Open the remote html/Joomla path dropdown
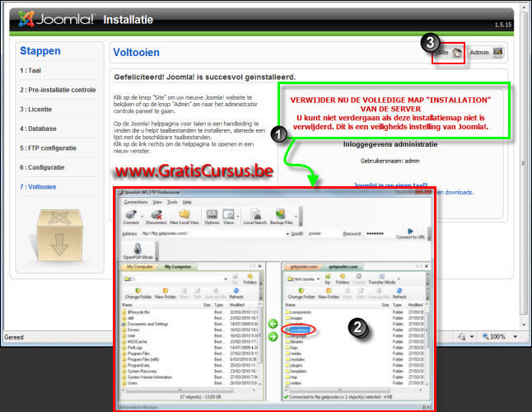Screen dimensions: 532x412 pos(318,279)
